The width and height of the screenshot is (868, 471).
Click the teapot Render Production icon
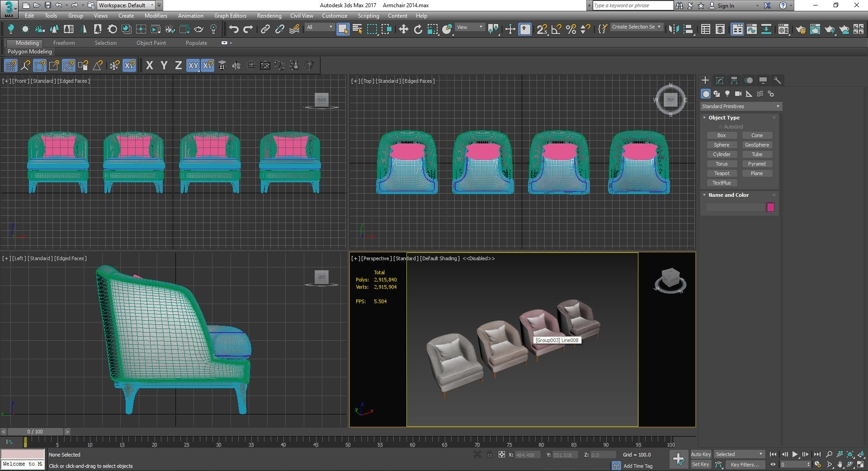[830, 29]
